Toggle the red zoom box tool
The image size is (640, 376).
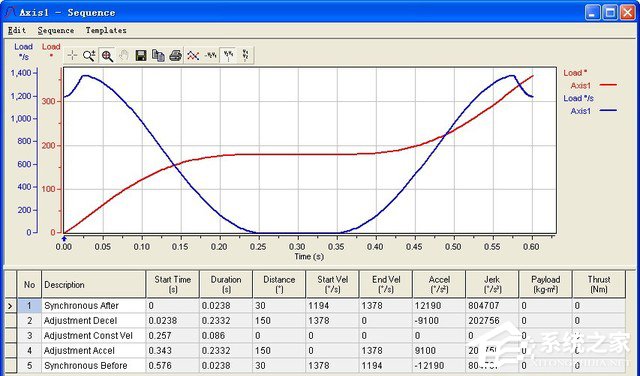pos(107,56)
